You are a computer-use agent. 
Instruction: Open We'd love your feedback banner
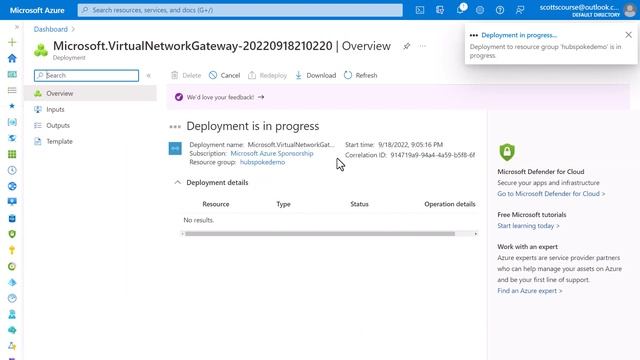[x=225, y=97]
